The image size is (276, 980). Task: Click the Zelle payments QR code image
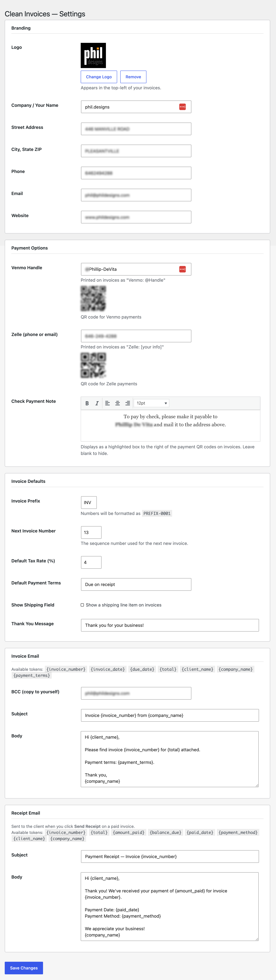click(x=93, y=365)
